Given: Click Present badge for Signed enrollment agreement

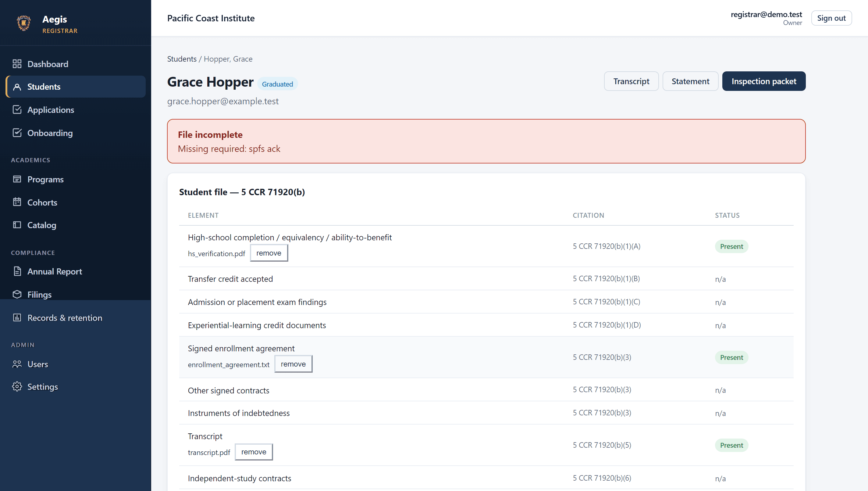Looking at the screenshot, I should (731, 357).
